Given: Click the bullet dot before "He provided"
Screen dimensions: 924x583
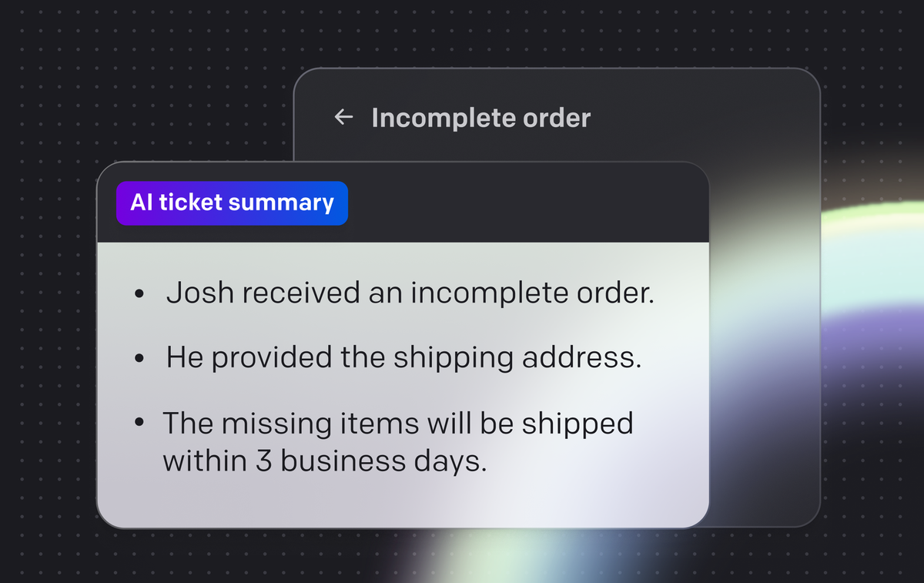Looking at the screenshot, I should [139, 359].
